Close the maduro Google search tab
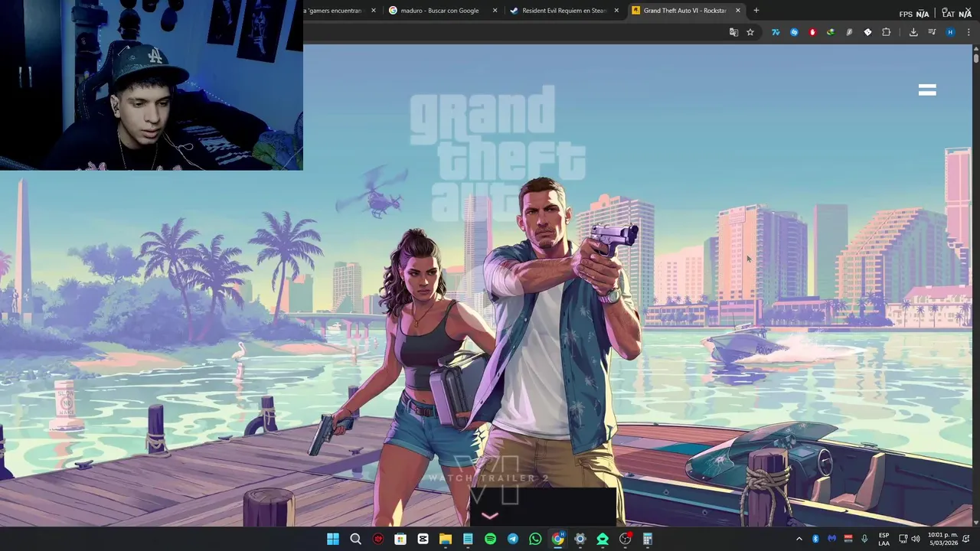Screen dimensions: 980x551 495,11
